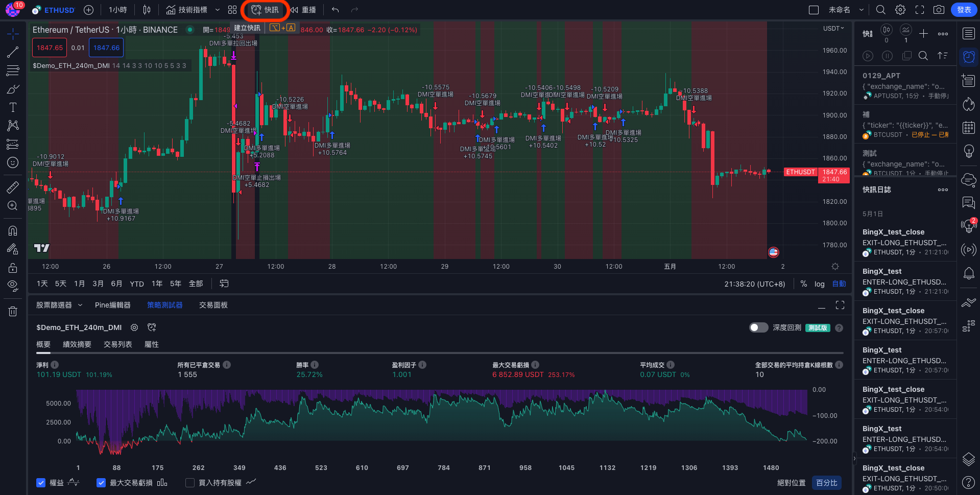The width and height of the screenshot is (980, 495).
Task: Open the pattern tools in left toolbar
Action: [13, 126]
